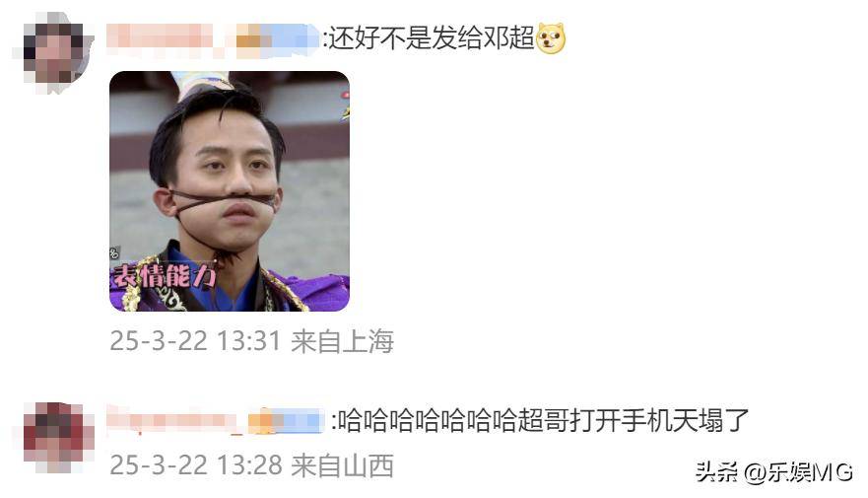
Task: Open the @乐娱MG account mention
Action: click(x=798, y=472)
